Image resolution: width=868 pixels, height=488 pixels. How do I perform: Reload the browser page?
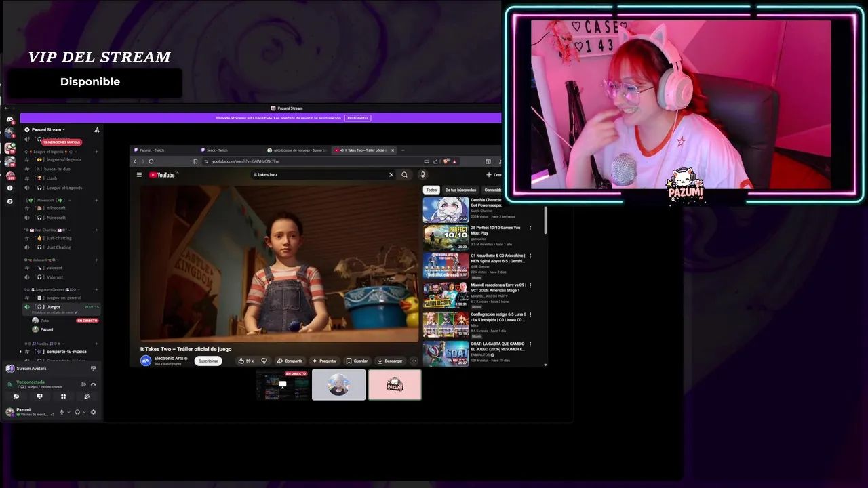151,161
